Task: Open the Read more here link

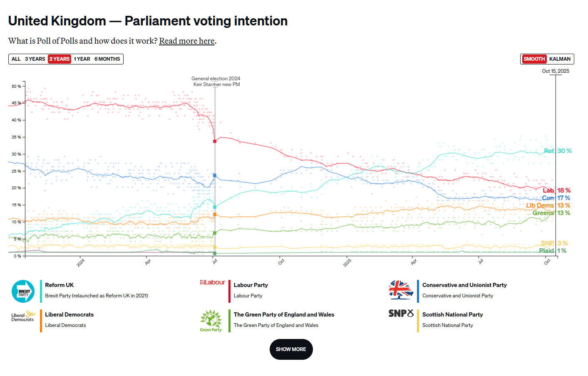Action: [187, 41]
